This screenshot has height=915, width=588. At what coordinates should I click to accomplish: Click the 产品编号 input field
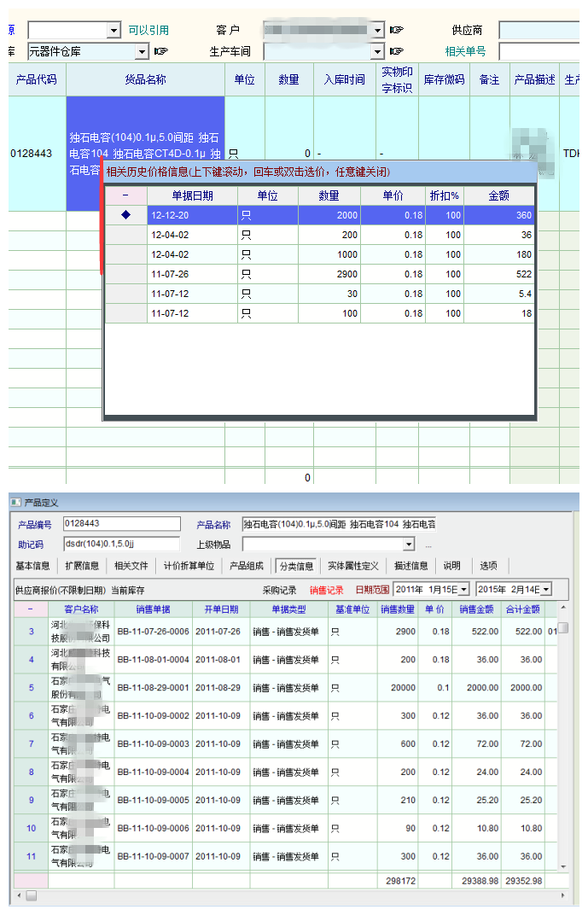(x=121, y=524)
